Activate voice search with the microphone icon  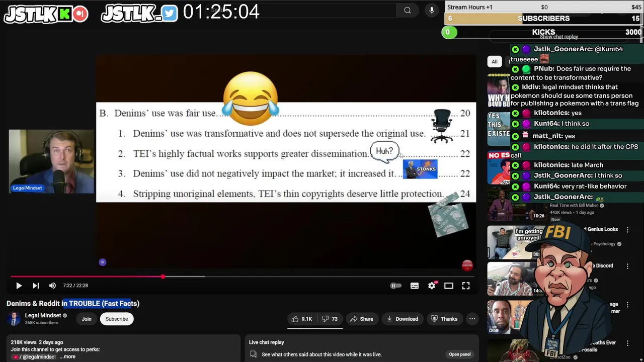tap(432, 10)
